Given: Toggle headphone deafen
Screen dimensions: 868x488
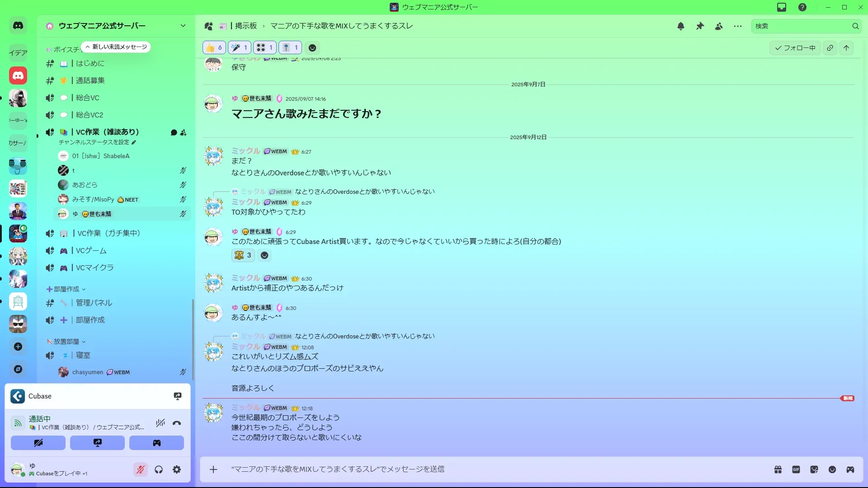Looking at the screenshot, I should [159, 469].
